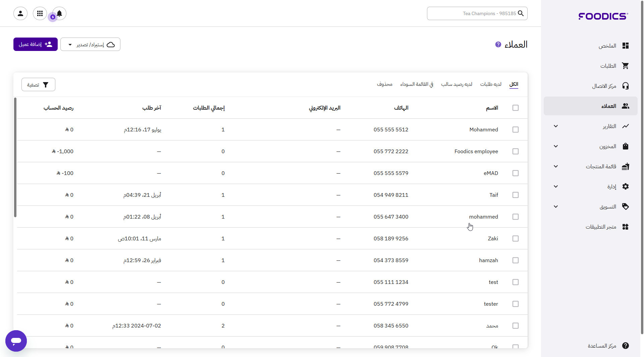Open the user profile icon

tap(20, 13)
